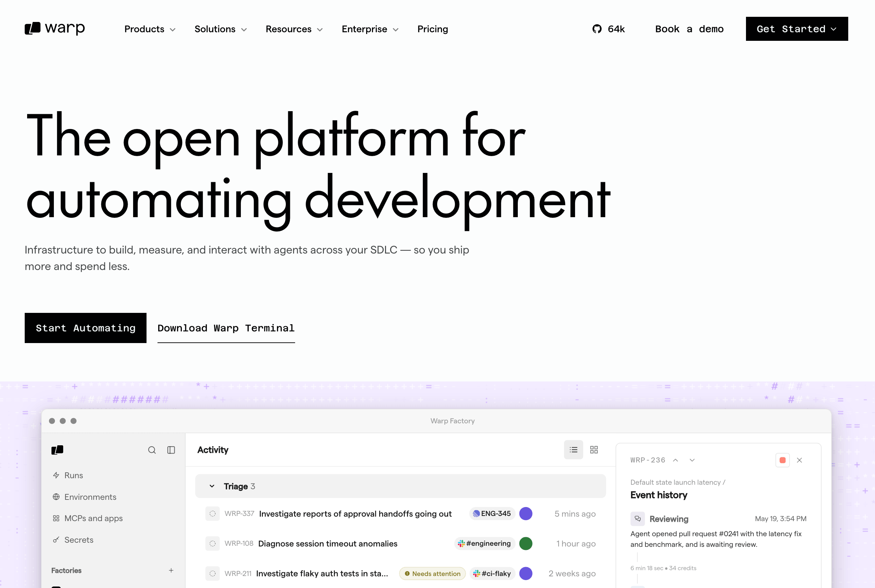Click the ENG-345 tag

(492, 514)
